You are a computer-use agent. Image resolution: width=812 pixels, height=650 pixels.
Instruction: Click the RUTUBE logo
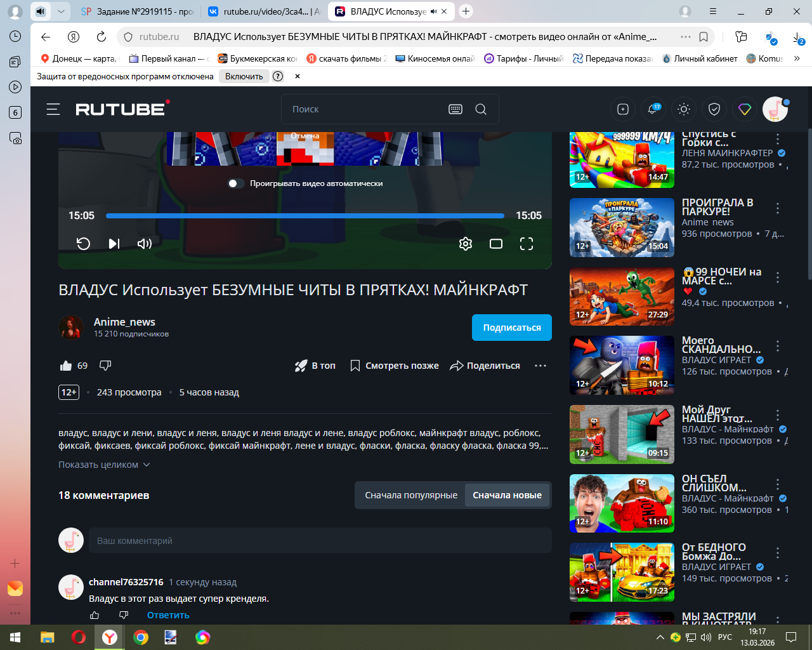(122, 109)
